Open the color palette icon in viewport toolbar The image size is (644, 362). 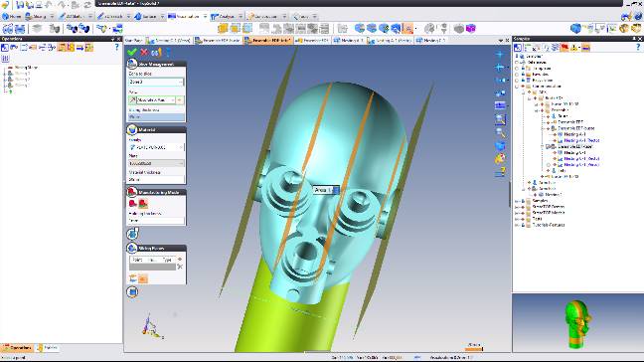pos(500,158)
